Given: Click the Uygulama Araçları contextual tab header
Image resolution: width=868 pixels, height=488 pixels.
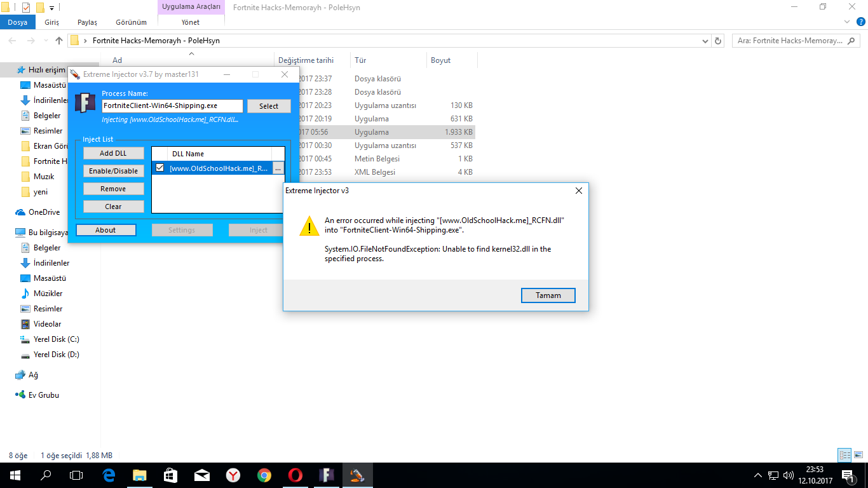Looking at the screenshot, I should (191, 7).
